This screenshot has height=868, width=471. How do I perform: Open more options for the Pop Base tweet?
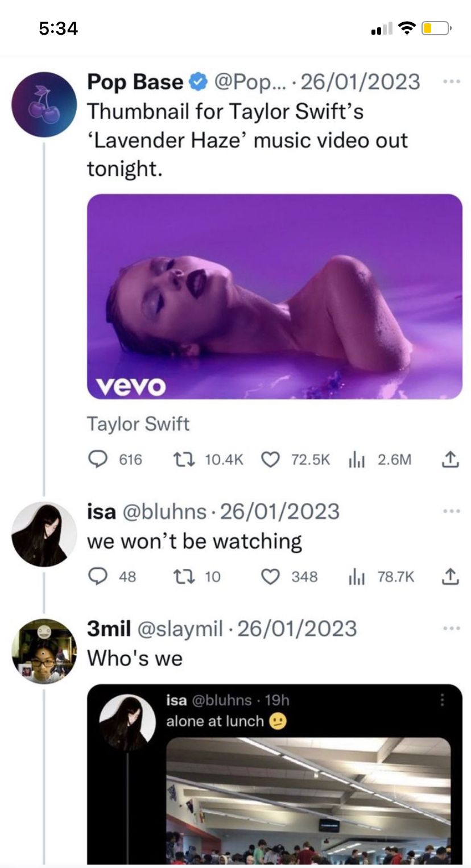point(451,82)
